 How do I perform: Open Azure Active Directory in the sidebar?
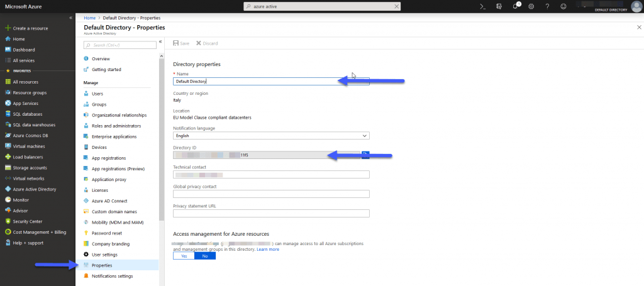35,189
